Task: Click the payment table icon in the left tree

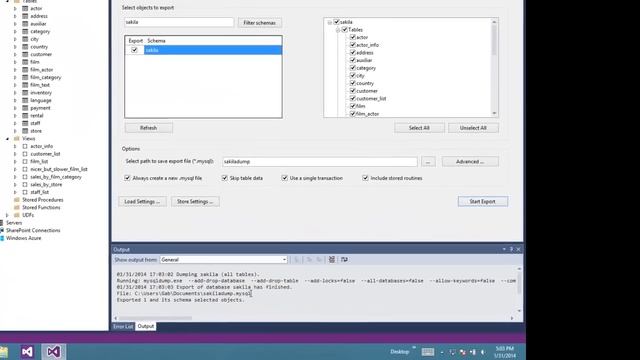Action: 25,108
